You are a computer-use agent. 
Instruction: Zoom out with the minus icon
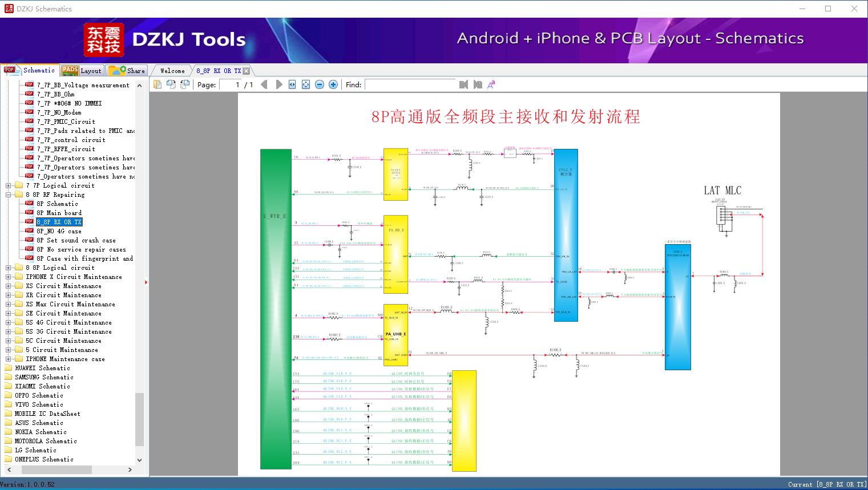pyautogui.click(x=320, y=84)
